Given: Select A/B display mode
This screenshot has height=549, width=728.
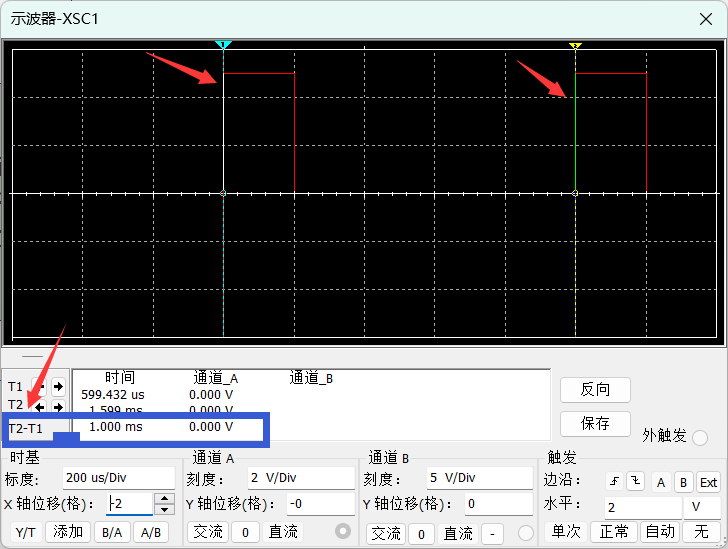Looking at the screenshot, I should [x=151, y=532].
